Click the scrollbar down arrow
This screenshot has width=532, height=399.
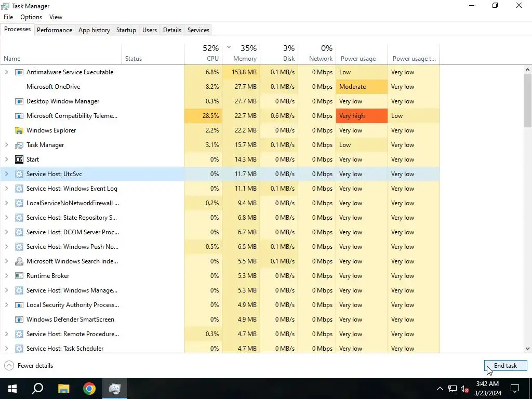(x=527, y=349)
